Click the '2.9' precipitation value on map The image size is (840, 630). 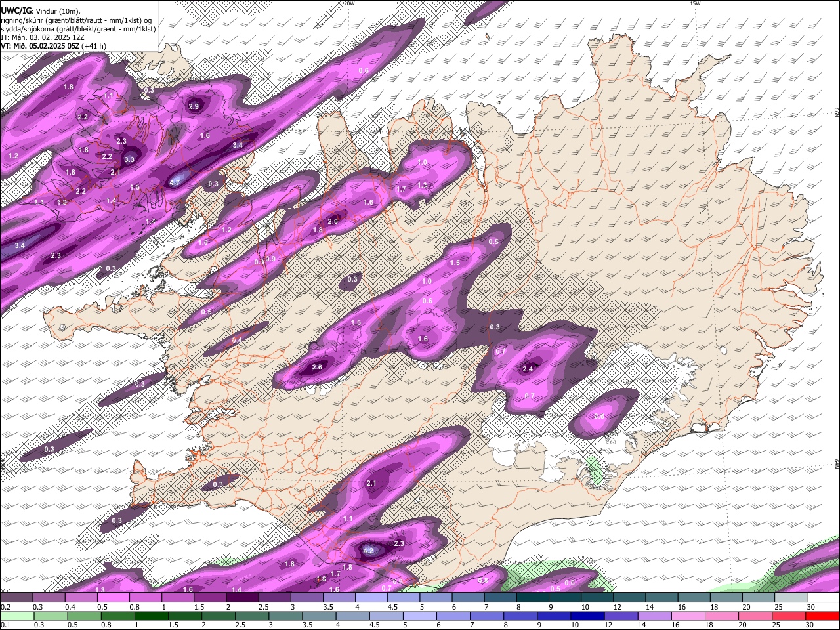194,106
